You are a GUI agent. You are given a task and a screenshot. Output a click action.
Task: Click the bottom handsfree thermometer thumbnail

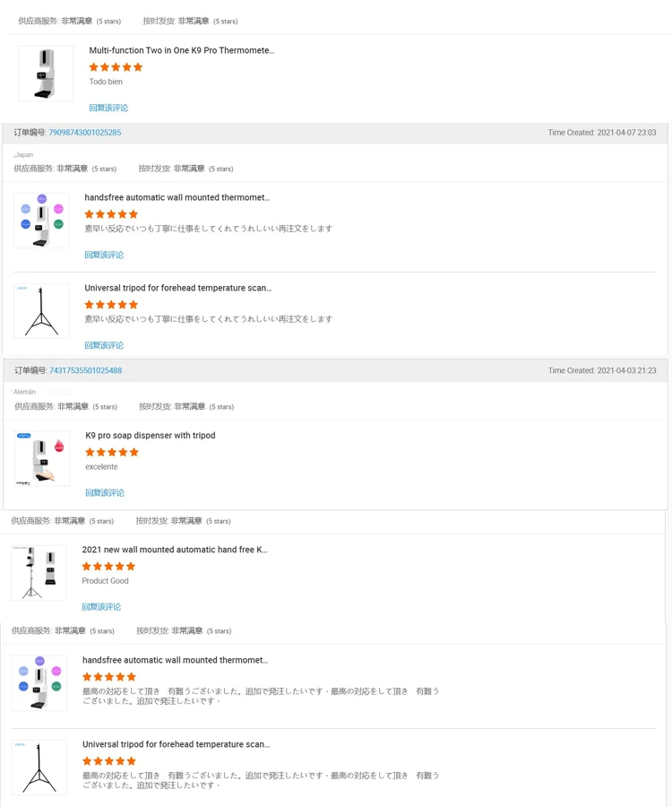(x=39, y=683)
